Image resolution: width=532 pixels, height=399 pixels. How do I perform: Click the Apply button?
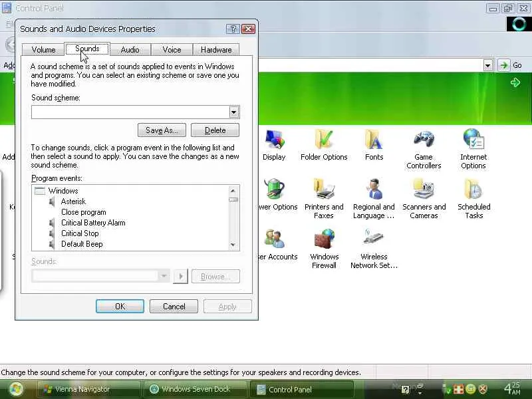(227, 307)
